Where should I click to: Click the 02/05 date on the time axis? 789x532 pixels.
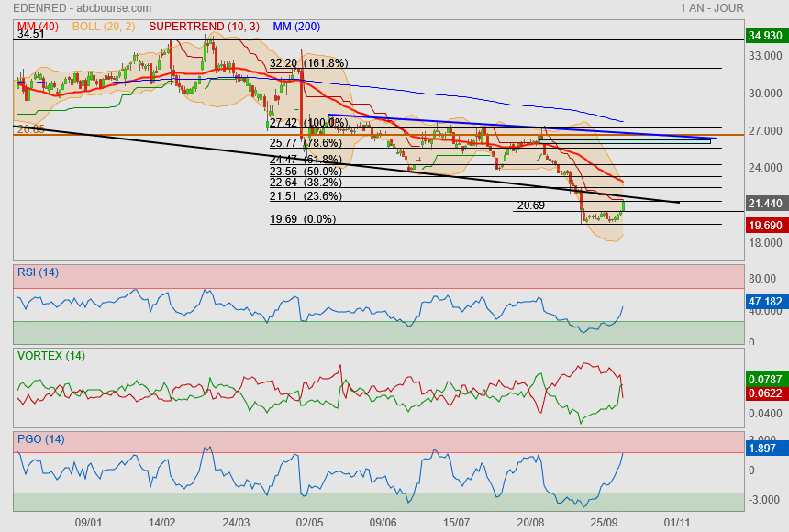[x=309, y=522]
